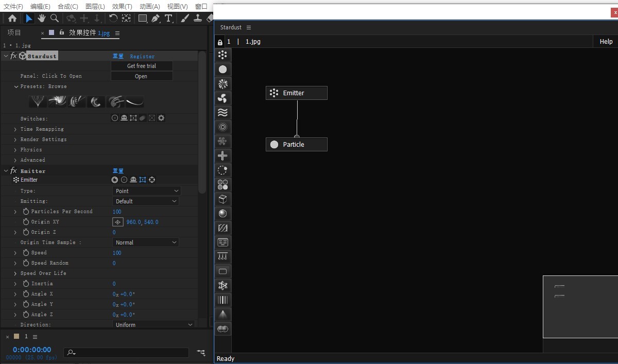This screenshot has height=364, width=618.
Task: Select the Selection arrow tool
Action: coord(29,18)
